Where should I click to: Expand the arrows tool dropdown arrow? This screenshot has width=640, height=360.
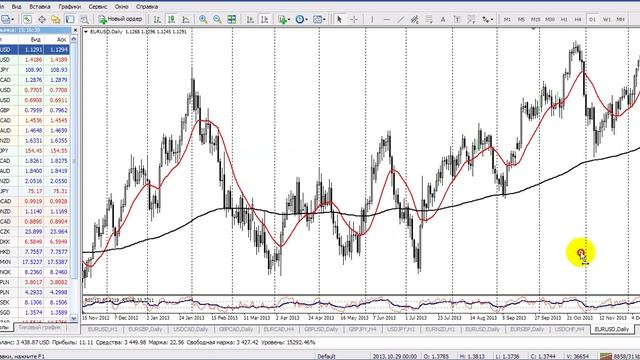coord(492,19)
